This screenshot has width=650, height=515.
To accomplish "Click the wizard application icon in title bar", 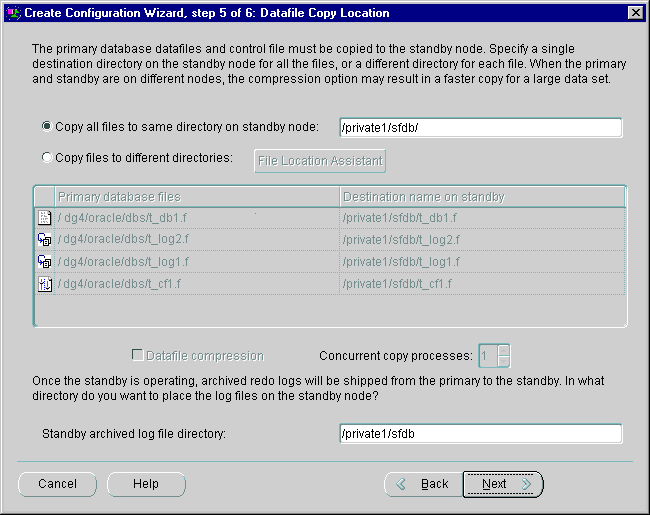I will (14, 13).
